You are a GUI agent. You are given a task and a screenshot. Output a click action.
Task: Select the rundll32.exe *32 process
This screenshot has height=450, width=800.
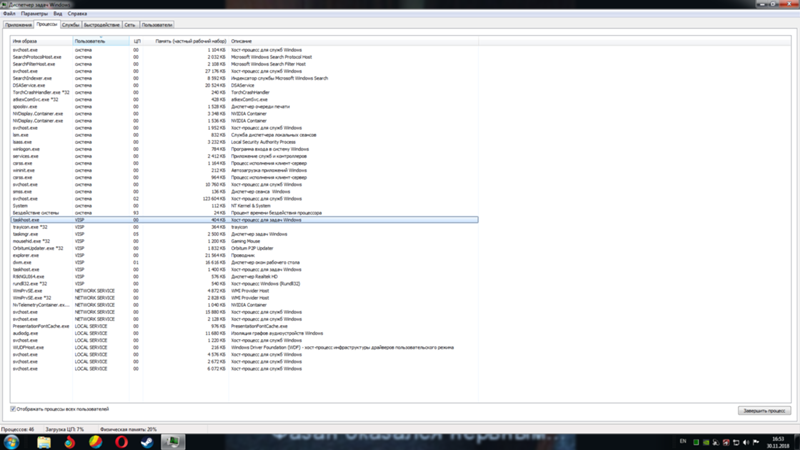(x=244, y=284)
